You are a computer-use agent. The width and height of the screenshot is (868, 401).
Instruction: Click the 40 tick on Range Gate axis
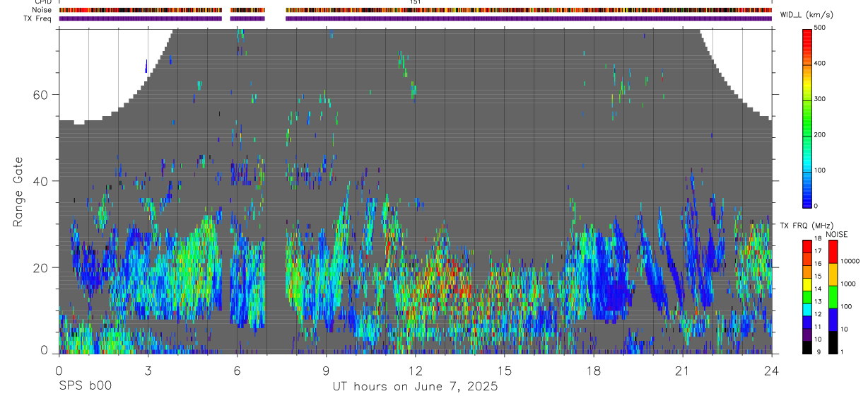[x=41, y=181]
